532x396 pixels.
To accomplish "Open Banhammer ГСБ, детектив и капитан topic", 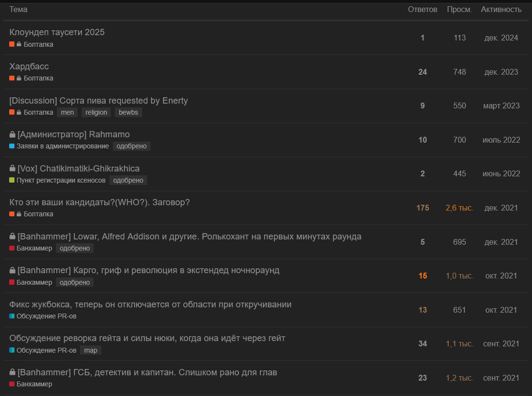I will pyautogui.click(x=147, y=372).
